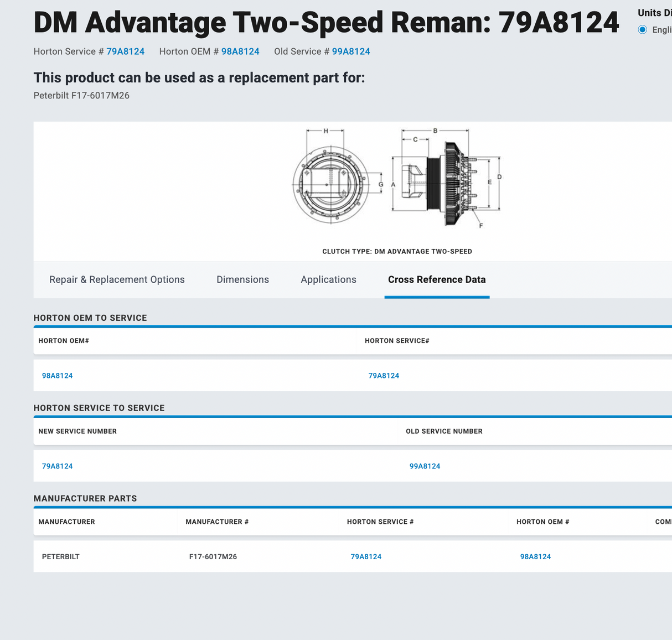This screenshot has height=640, width=672.
Task: Open 79A8124 under Horton Service# column
Action: click(384, 376)
